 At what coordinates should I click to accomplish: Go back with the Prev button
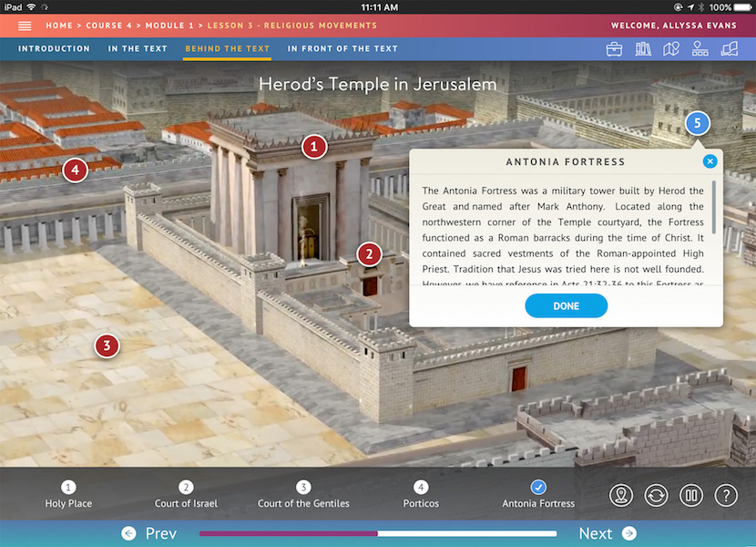pos(149,533)
